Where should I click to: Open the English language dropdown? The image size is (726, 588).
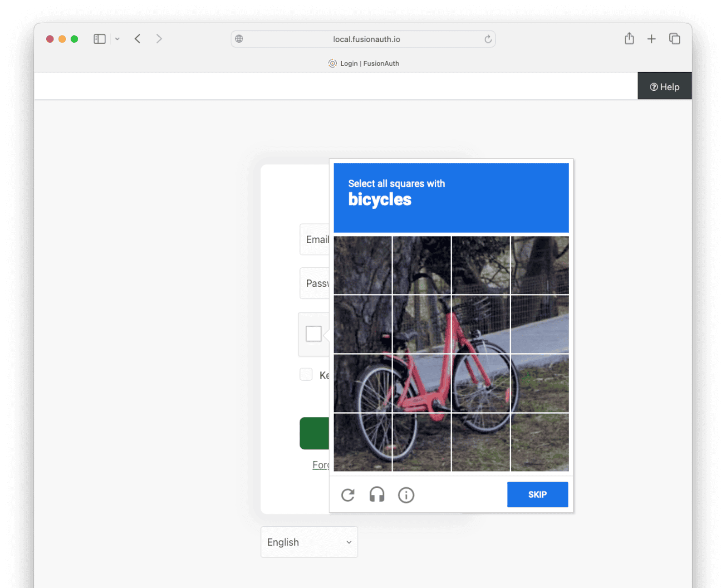(x=309, y=542)
